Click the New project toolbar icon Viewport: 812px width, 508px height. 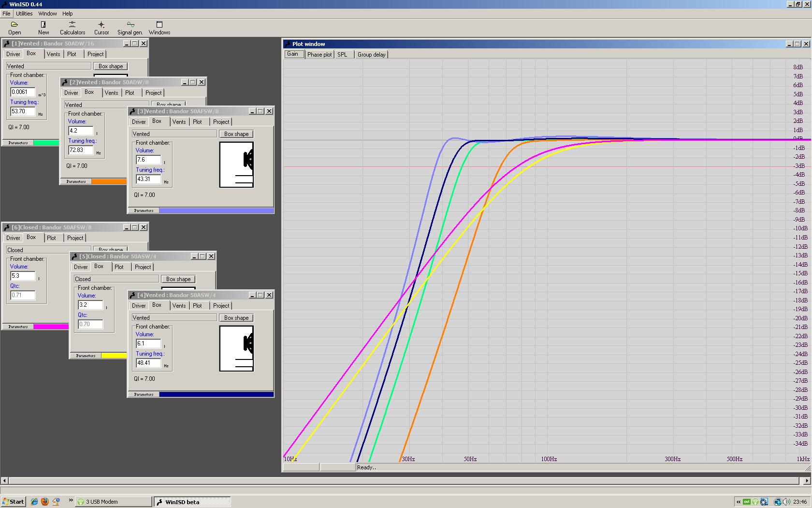pos(43,28)
